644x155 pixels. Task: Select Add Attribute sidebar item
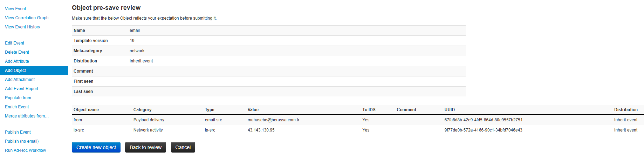pos(17,61)
